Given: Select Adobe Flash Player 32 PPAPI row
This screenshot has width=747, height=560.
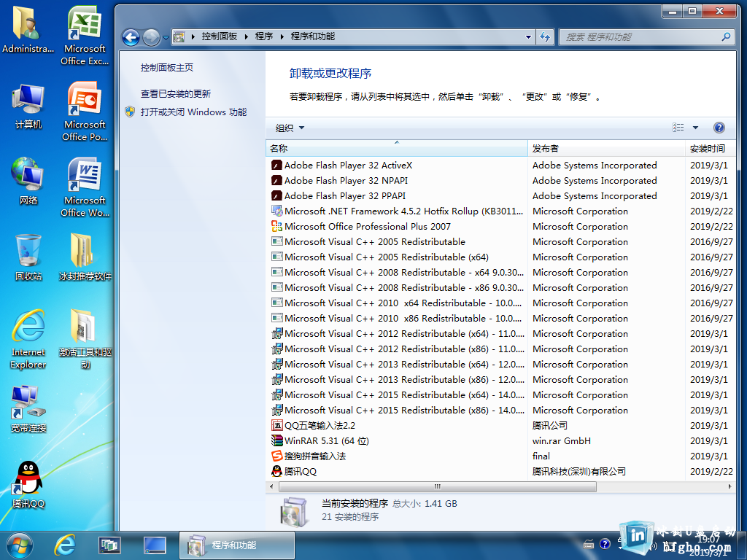Looking at the screenshot, I should coord(500,195).
